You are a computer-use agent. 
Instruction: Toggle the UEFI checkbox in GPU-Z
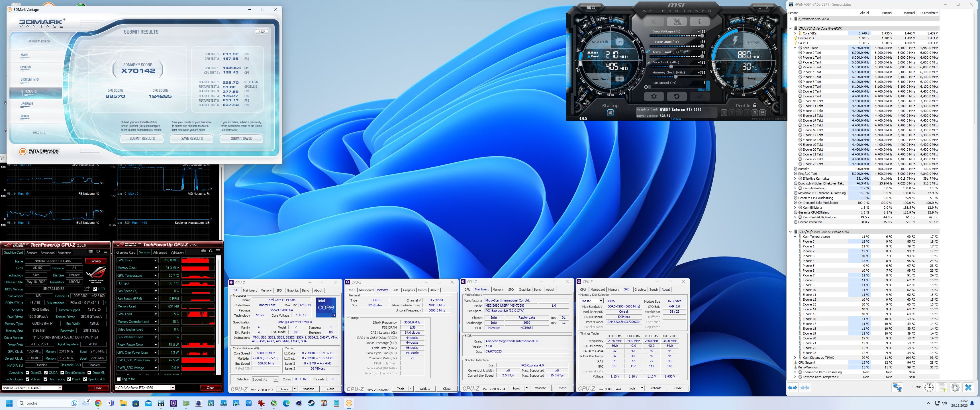coord(95,289)
